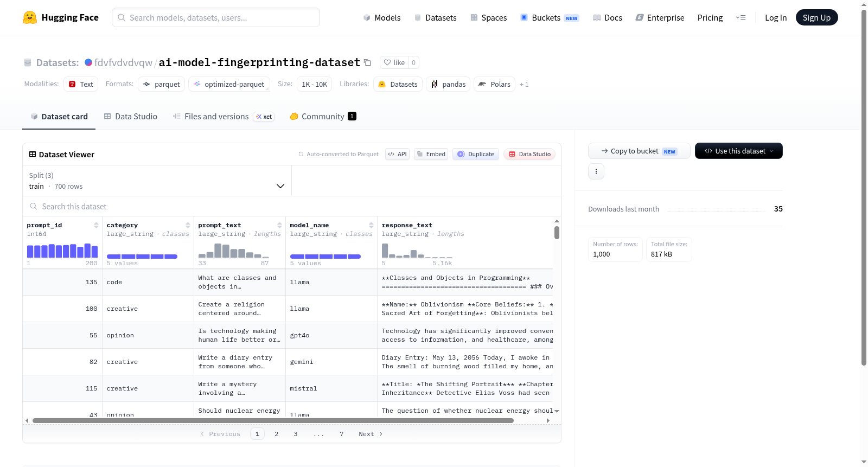
Task: Select the pandas library tag
Action: pyautogui.click(x=448, y=84)
